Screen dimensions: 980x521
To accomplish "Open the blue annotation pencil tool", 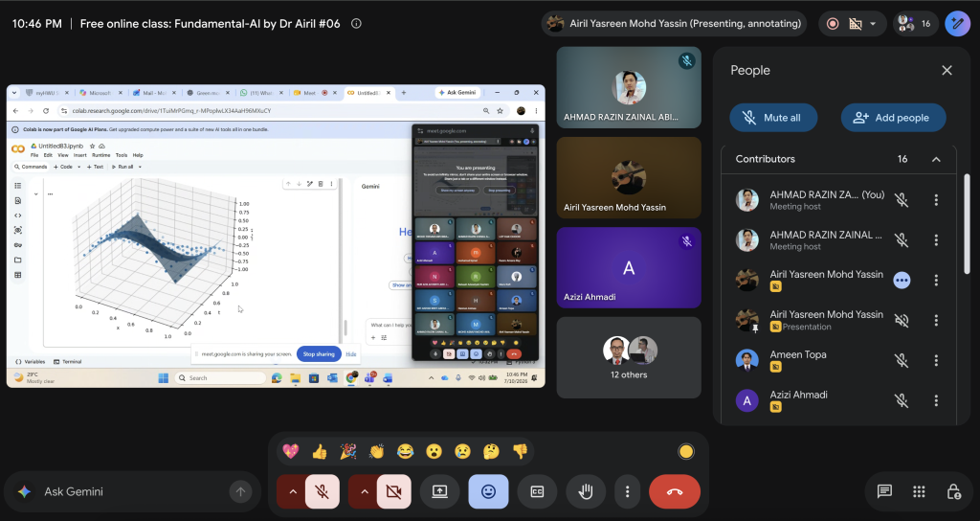I will pyautogui.click(x=957, y=24).
